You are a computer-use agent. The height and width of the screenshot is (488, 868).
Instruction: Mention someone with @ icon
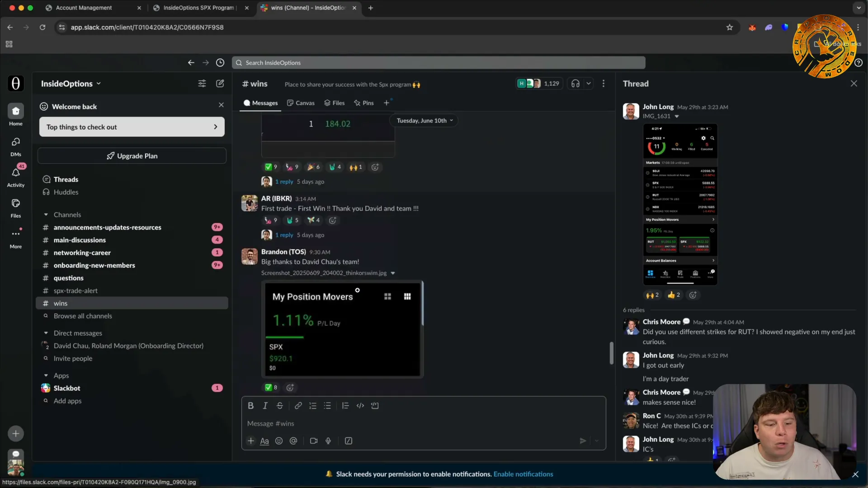(x=293, y=441)
